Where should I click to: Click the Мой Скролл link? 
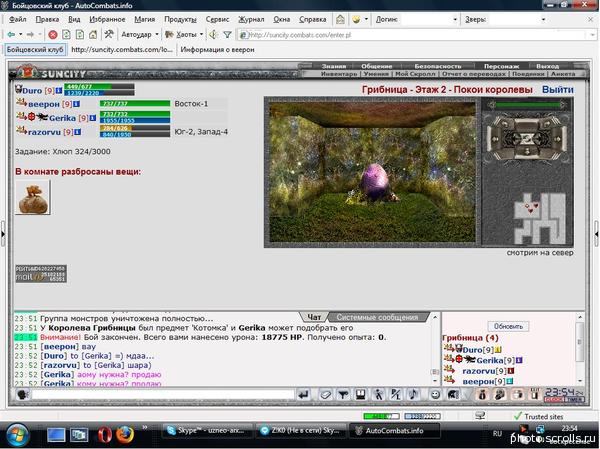click(x=415, y=73)
